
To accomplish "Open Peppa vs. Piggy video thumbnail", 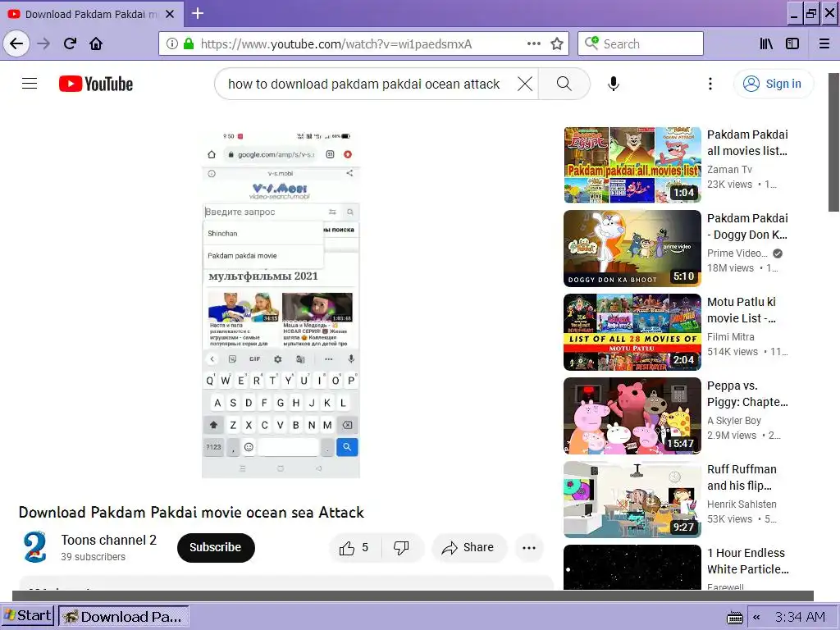I will [x=632, y=416].
